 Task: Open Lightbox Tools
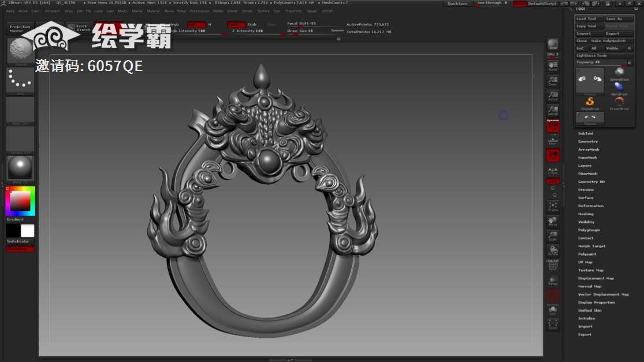[x=604, y=56]
